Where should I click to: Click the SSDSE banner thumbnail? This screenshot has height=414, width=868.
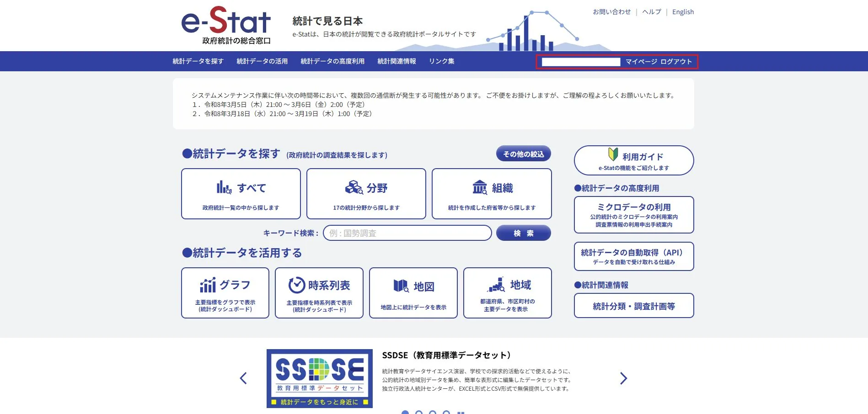[x=320, y=378]
